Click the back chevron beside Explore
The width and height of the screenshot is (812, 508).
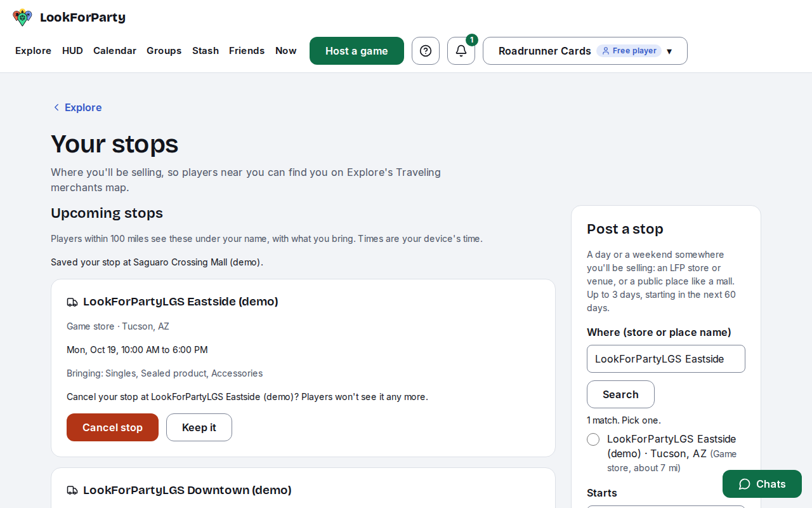[56, 107]
